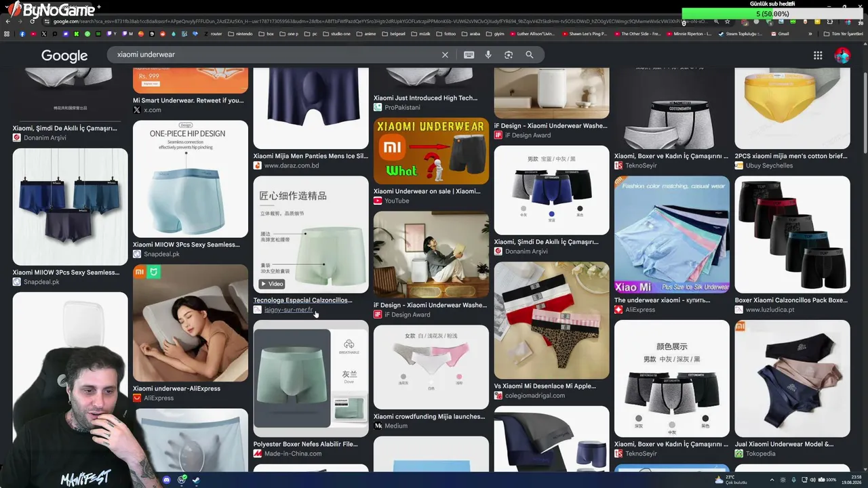Open the yellow brief Ubuy Seychelles image
This screenshot has height=488, width=868.
[x=792, y=108]
